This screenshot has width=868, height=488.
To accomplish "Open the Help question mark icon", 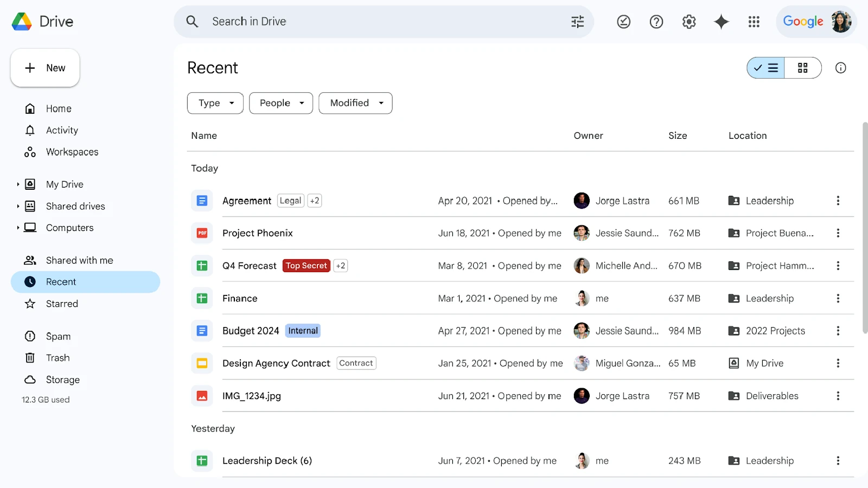I will point(656,22).
